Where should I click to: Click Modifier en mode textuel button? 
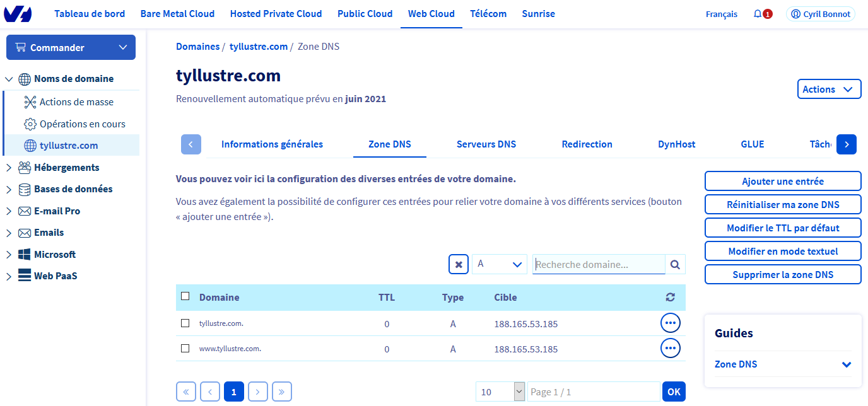782,252
